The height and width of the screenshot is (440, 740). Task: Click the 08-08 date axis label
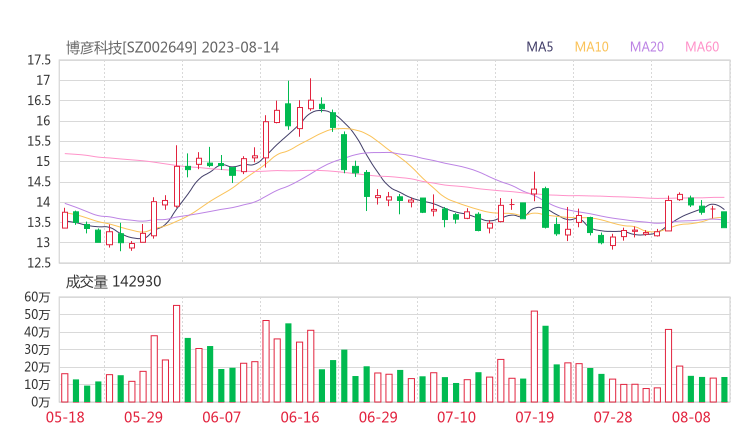pos(691,417)
